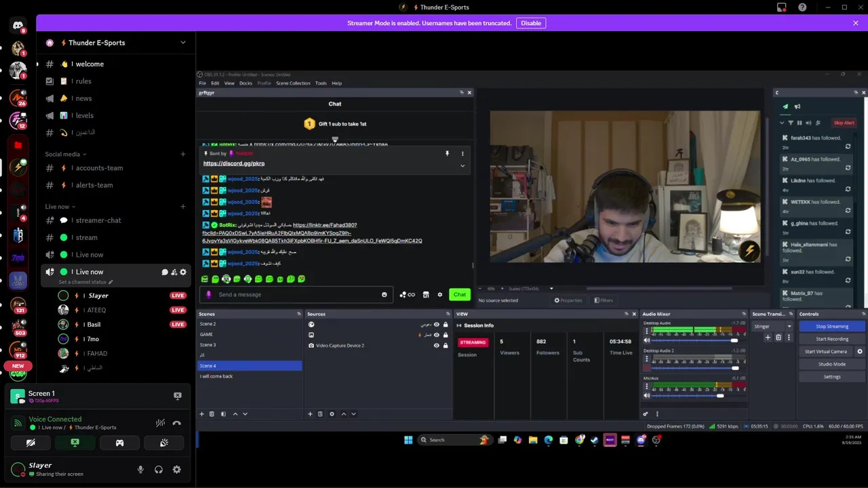Click Studio Mode in OBS Controls

point(831,364)
